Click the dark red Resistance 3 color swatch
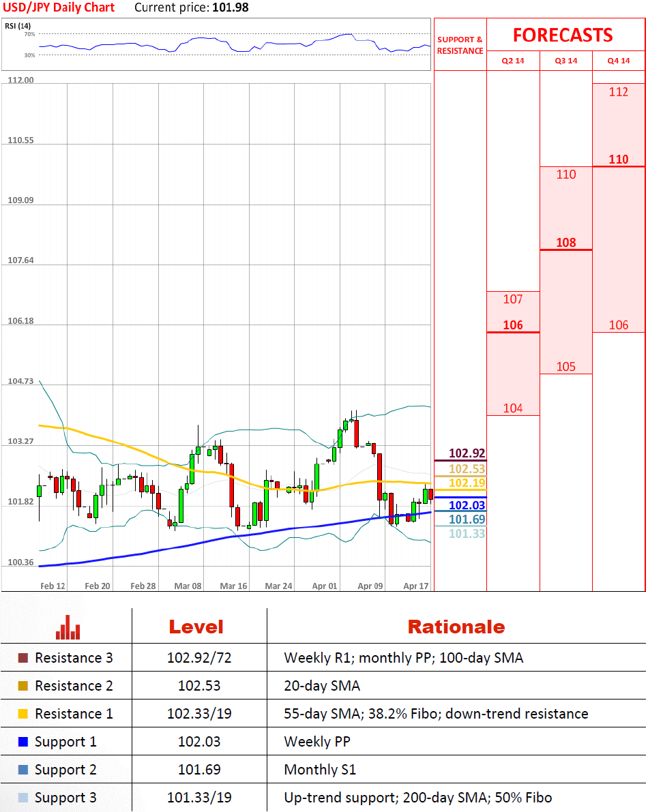 23,658
